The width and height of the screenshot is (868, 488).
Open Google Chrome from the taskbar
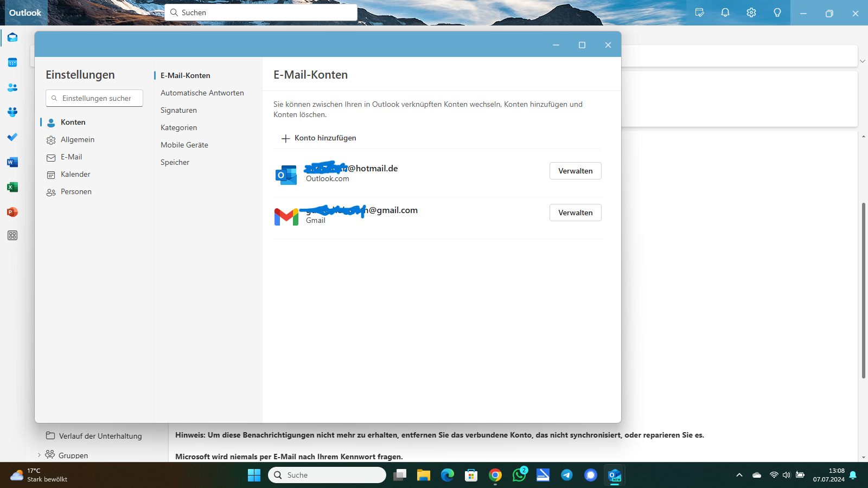pyautogui.click(x=495, y=475)
